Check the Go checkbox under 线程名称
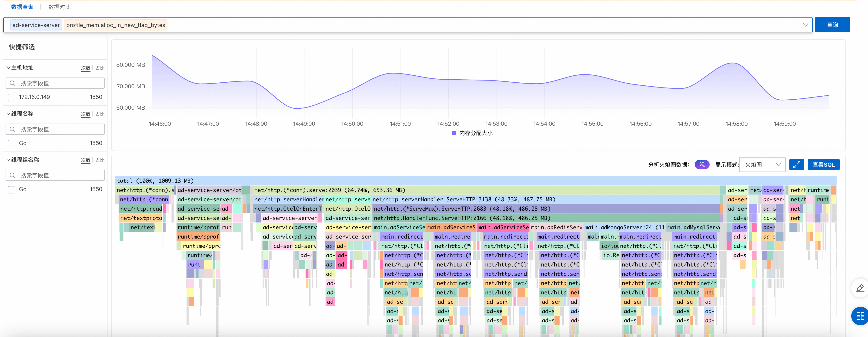Image resolution: width=868 pixels, height=337 pixels. (x=12, y=143)
